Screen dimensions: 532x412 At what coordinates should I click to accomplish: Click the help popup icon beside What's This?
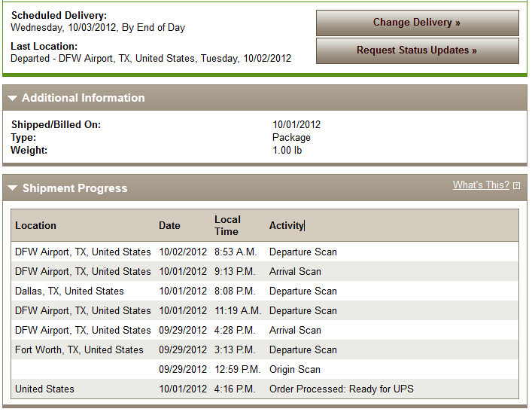(516, 185)
